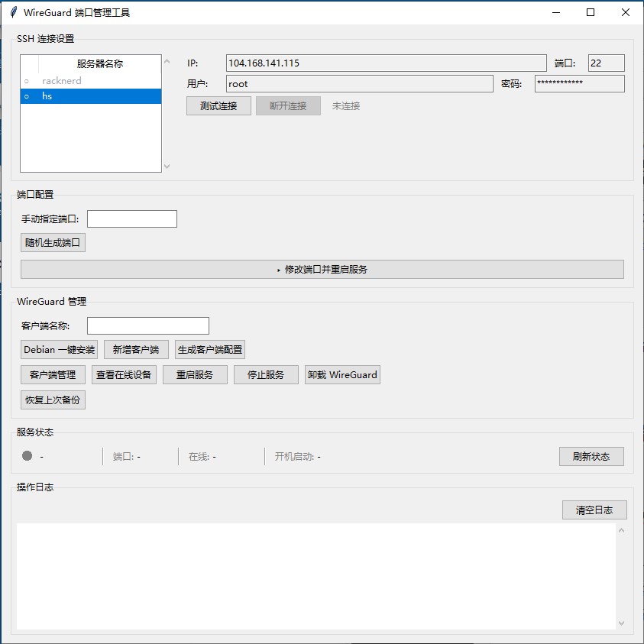The width and height of the screenshot is (644, 644).
Task: Click into the 手动指定端口 input field
Action: (132, 219)
